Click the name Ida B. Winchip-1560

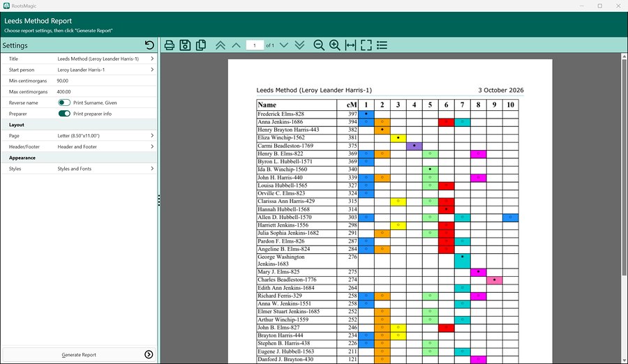pyautogui.click(x=283, y=169)
